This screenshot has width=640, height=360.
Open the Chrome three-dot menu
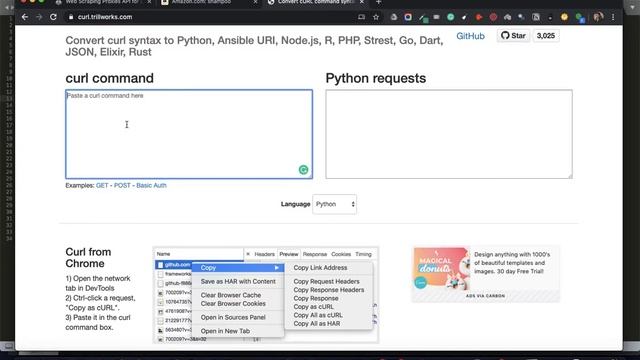pos(613,17)
